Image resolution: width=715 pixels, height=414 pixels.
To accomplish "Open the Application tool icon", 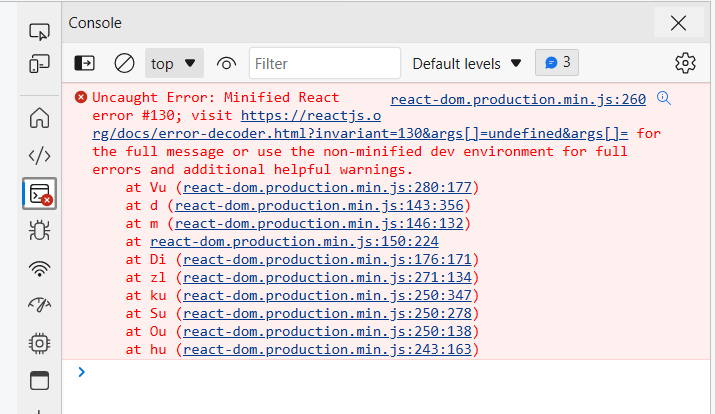I will [40, 380].
